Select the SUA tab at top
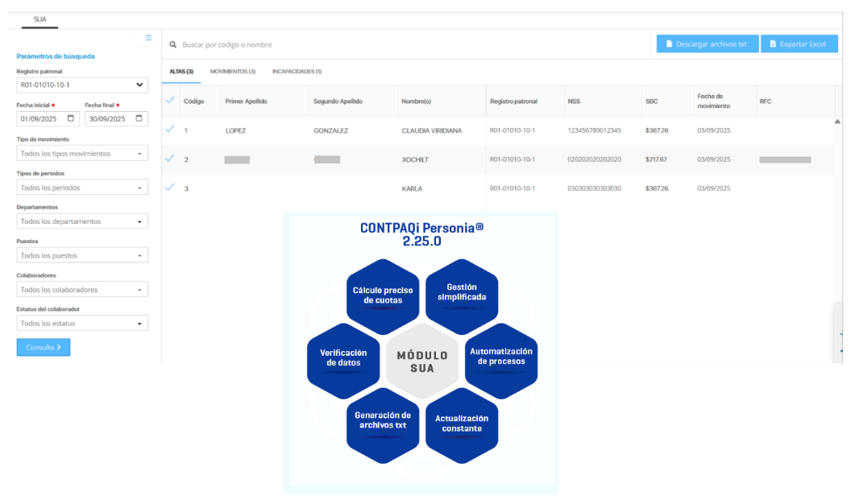Screen dimensions: 855x504 pyautogui.click(x=39, y=19)
